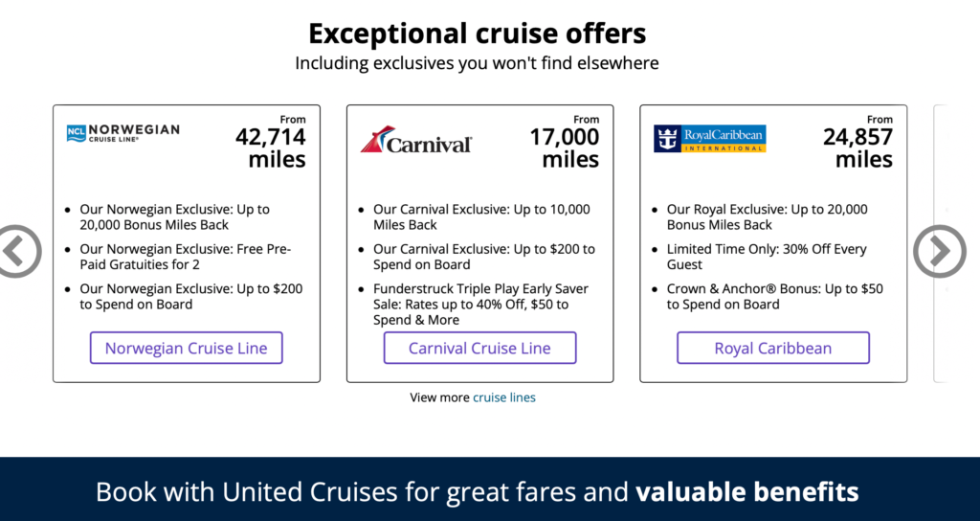
Task: Click the "30% Off Every Guest" offer
Action: 767,257
